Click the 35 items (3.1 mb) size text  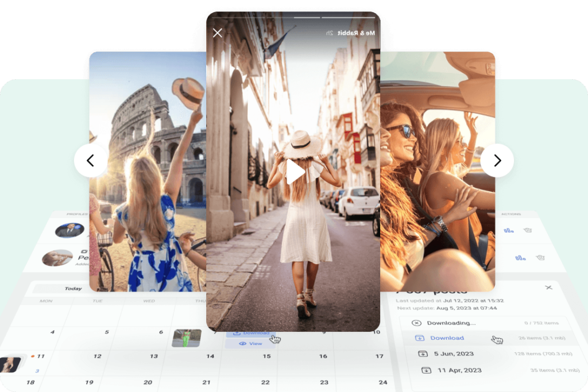(x=555, y=370)
